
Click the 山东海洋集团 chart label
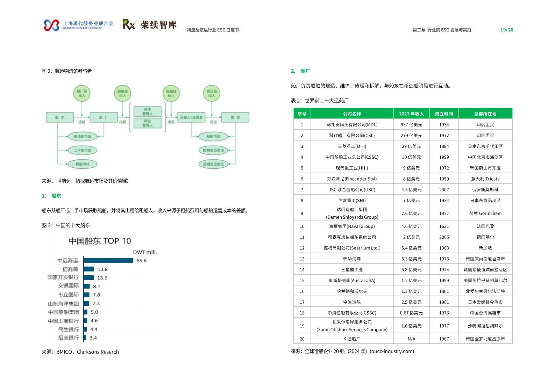[x=63, y=304]
